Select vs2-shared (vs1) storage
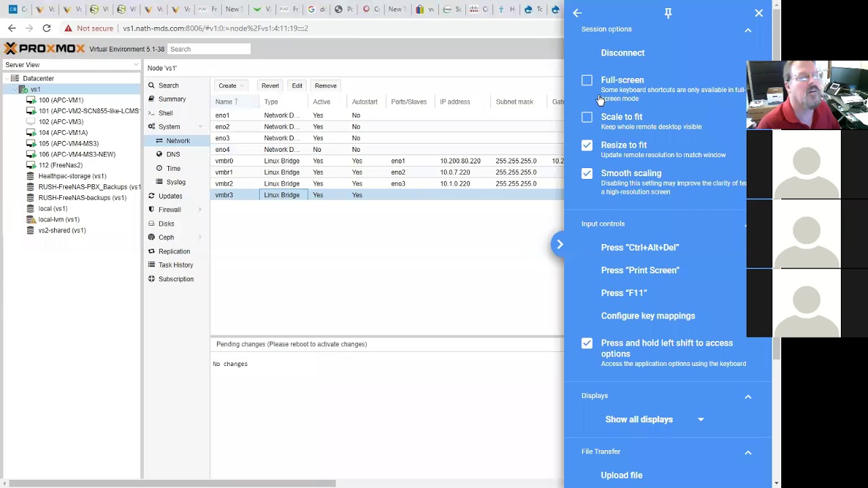 point(61,230)
